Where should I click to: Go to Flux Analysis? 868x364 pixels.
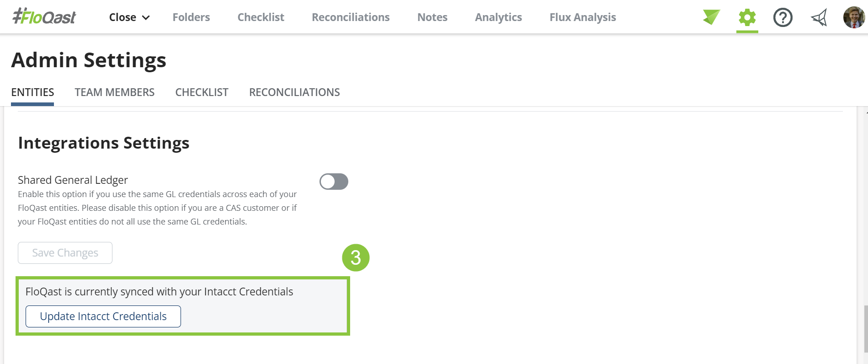point(583,17)
